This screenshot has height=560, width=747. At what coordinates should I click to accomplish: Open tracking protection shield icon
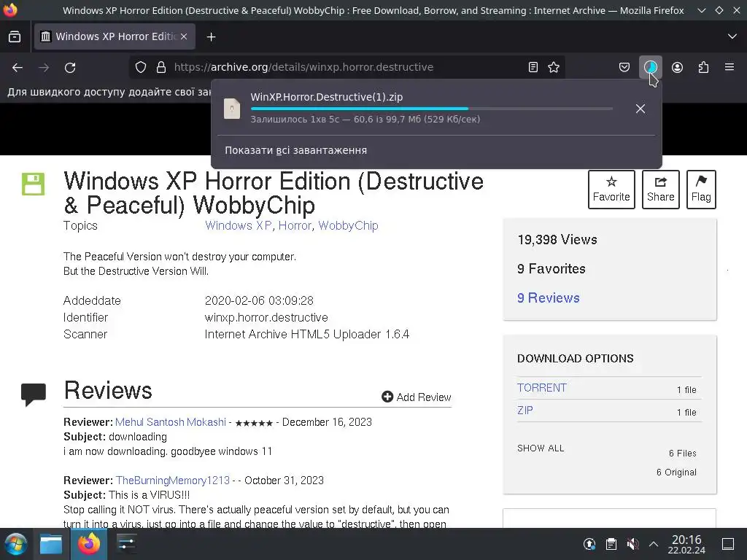141,67
